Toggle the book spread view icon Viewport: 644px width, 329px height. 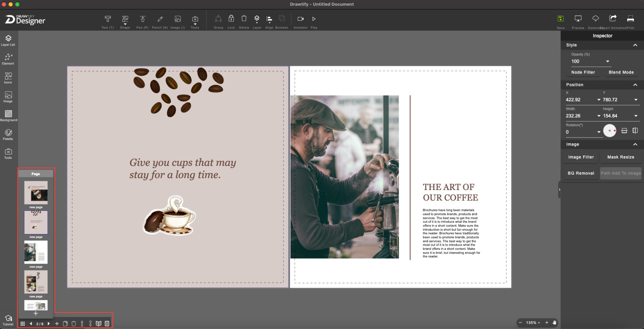click(x=99, y=324)
